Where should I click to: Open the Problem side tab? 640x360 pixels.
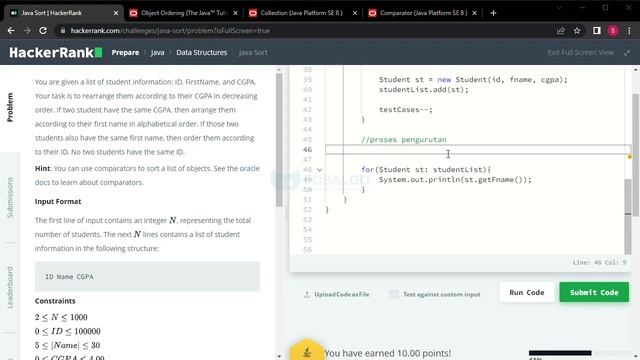pos(10,107)
